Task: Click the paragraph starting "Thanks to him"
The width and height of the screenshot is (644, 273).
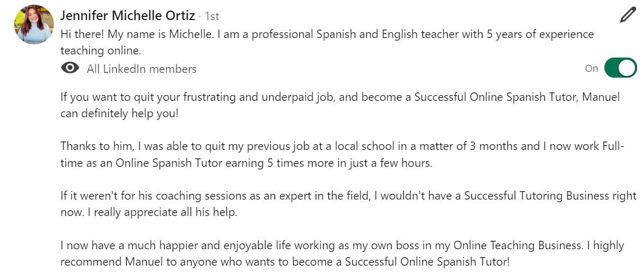Action: tap(342, 146)
